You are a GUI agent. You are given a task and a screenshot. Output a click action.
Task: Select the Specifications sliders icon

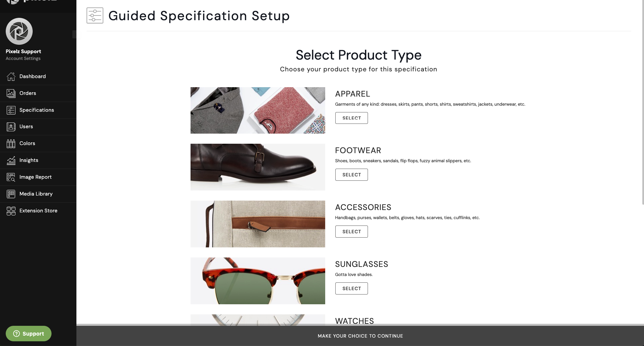coord(11,110)
